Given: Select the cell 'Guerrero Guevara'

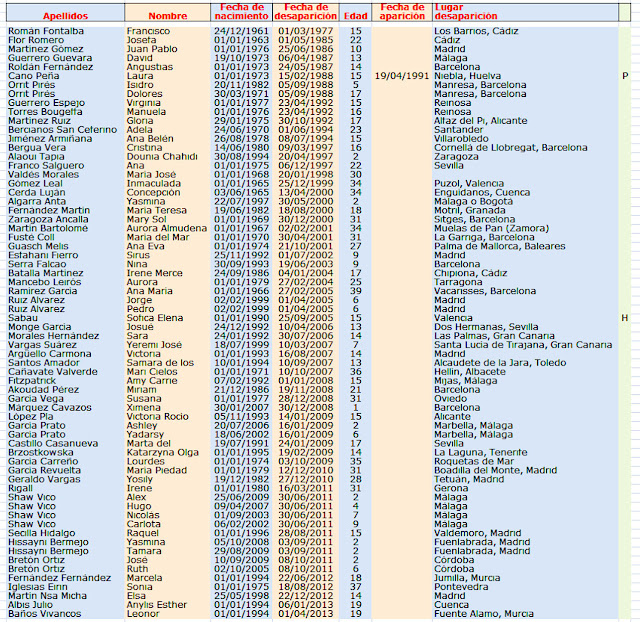Looking at the screenshot, I should [x=50, y=58].
